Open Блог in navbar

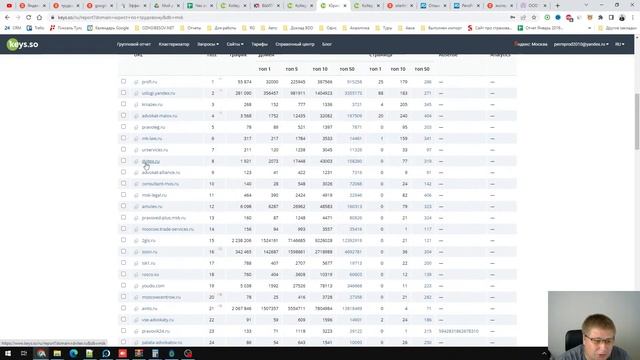tap(327, 44)
